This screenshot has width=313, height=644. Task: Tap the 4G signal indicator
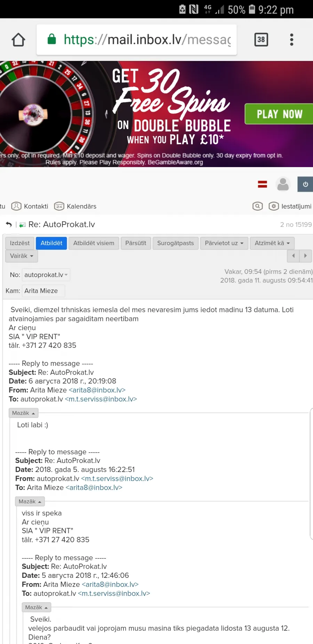click(208, 9)
